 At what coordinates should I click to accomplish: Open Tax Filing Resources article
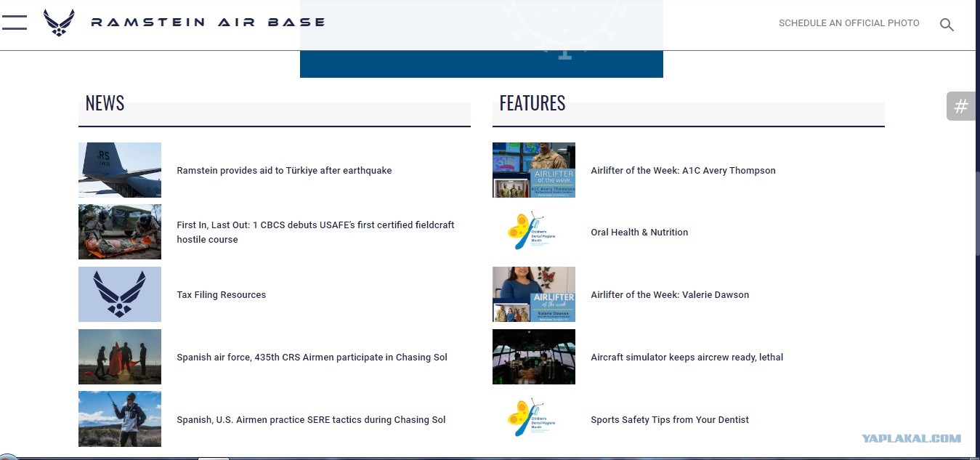(221, 294)
